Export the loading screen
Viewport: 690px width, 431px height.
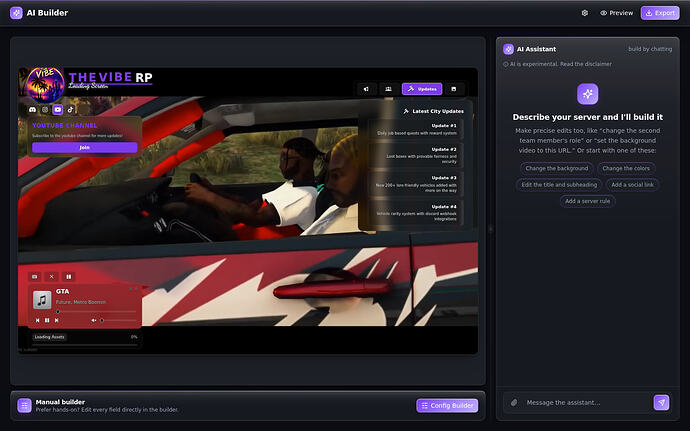tap(660, 13)
